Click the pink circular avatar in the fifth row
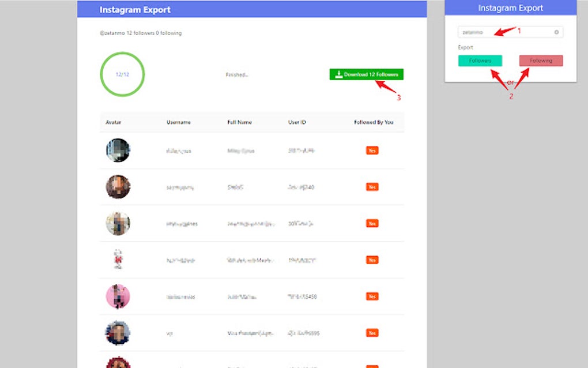Viewport: 588px width, 368px height. click(x=118, y=296)
